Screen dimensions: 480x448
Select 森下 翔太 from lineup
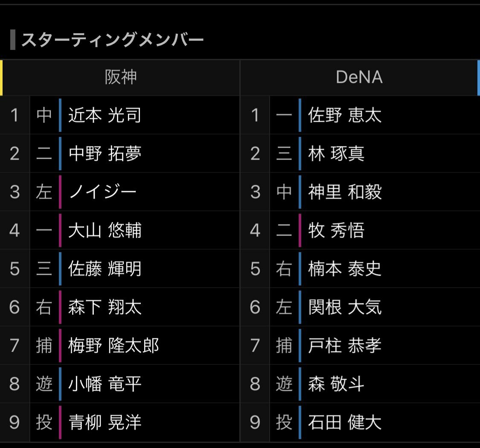coord(105,307)
